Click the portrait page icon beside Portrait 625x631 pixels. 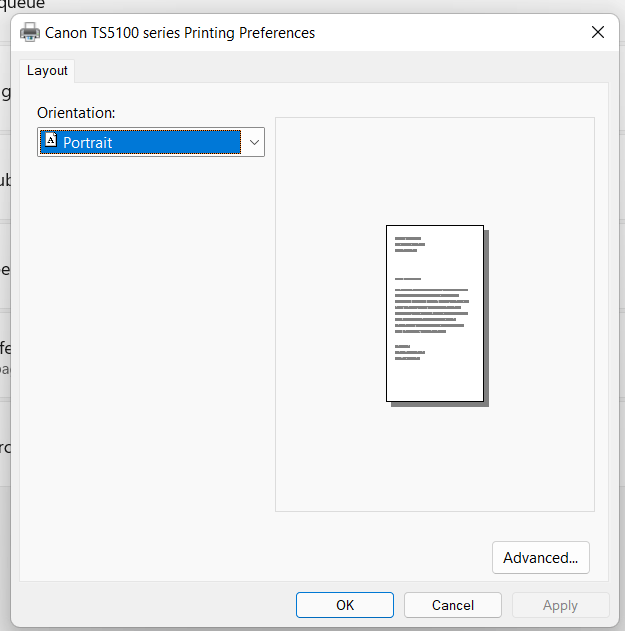(x=51, y=140)
